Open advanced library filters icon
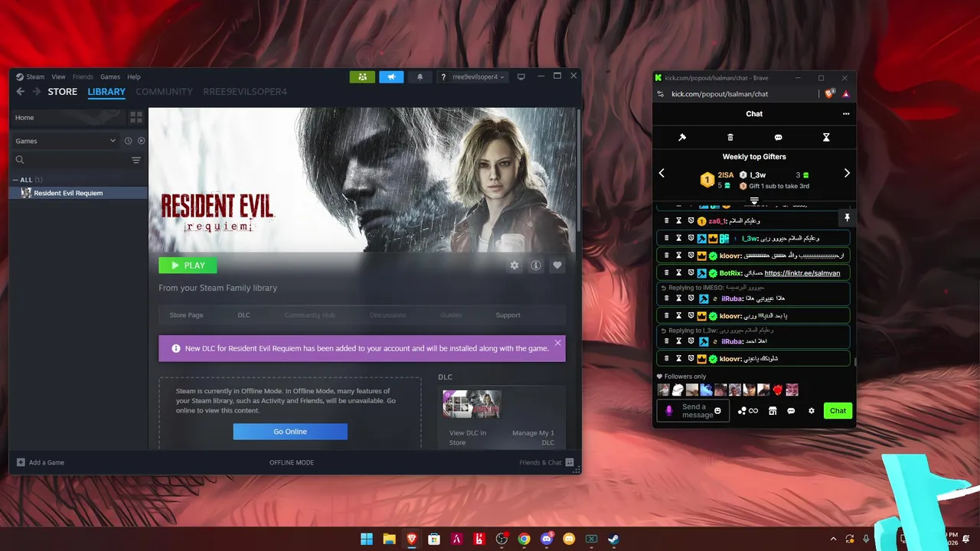Screen dimensions: 980x551 pos(136,160)
